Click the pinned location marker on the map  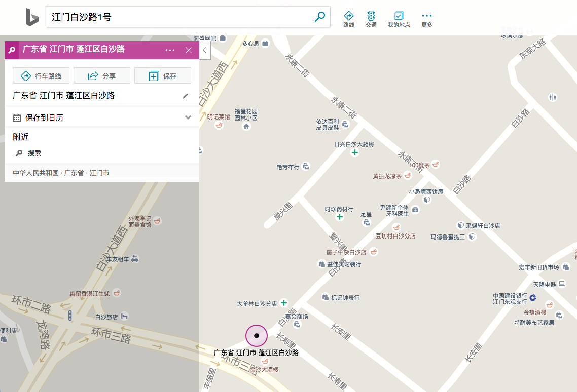(256, 335)
